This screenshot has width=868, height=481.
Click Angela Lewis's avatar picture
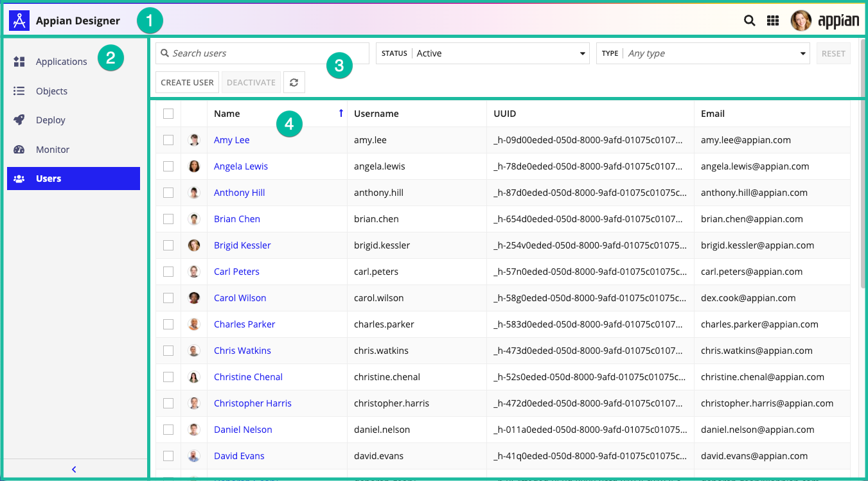point(194,166)
